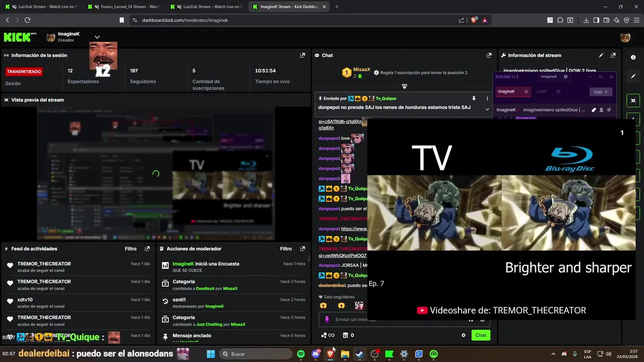This screenshot has height=362, width=644.
Task: Reload the page
Action: pyautogui.click(x=27, y=20)
